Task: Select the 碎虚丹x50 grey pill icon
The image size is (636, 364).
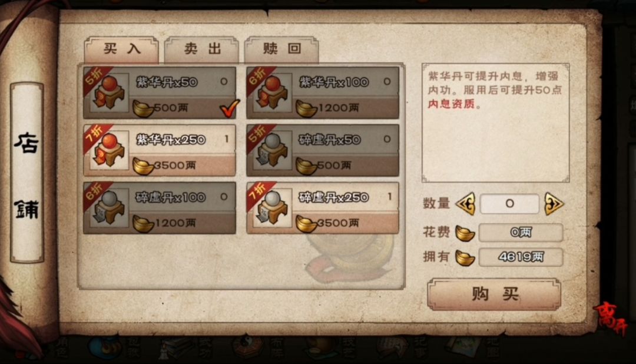Action: (273, 151)
